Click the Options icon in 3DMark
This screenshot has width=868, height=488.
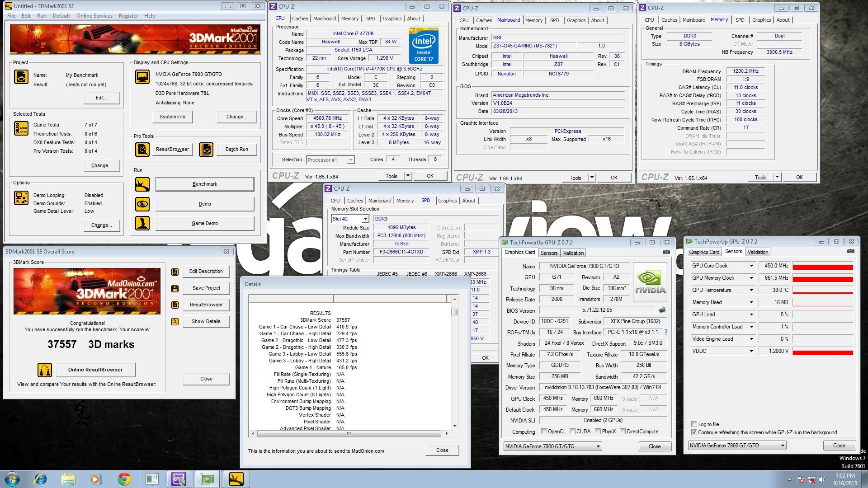pos(21,198)
